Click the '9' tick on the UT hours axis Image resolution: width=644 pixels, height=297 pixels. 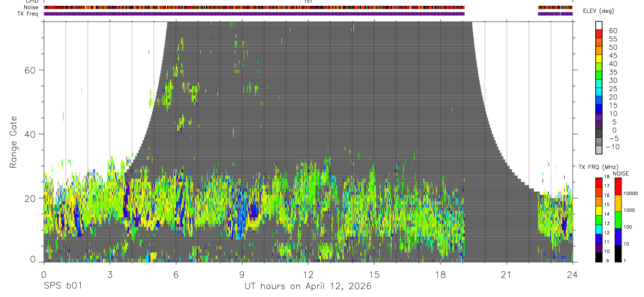(242, 274)
